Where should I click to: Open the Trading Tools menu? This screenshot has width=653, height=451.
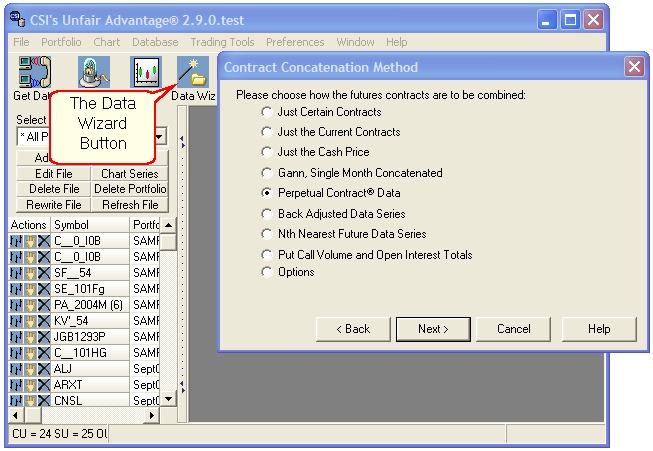[222, 42]
